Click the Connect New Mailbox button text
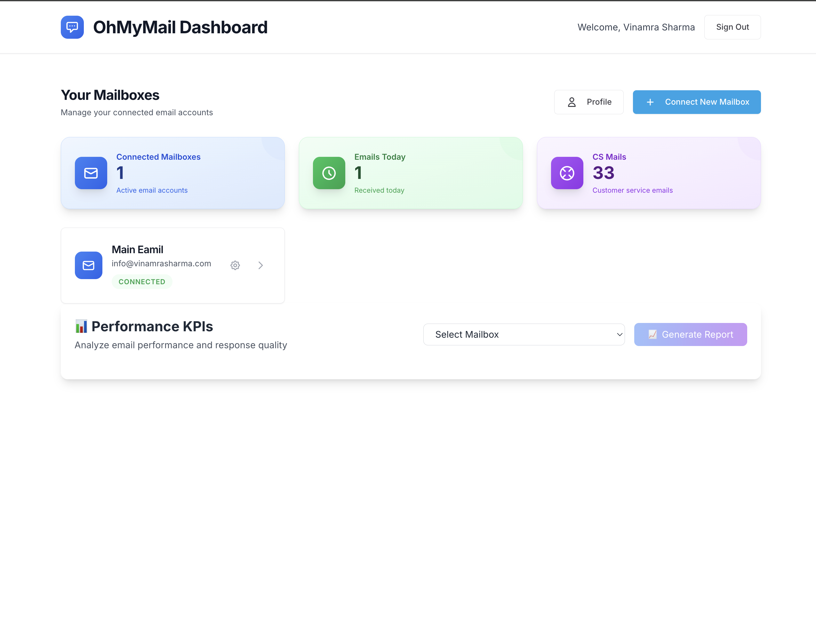 (x=707, y=102)
